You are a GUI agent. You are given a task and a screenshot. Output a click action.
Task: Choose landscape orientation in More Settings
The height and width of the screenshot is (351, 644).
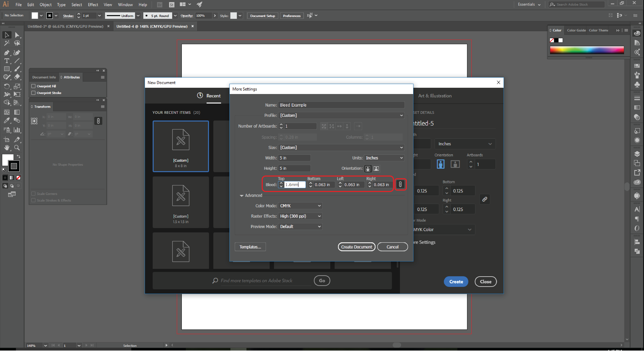[376, 169]
